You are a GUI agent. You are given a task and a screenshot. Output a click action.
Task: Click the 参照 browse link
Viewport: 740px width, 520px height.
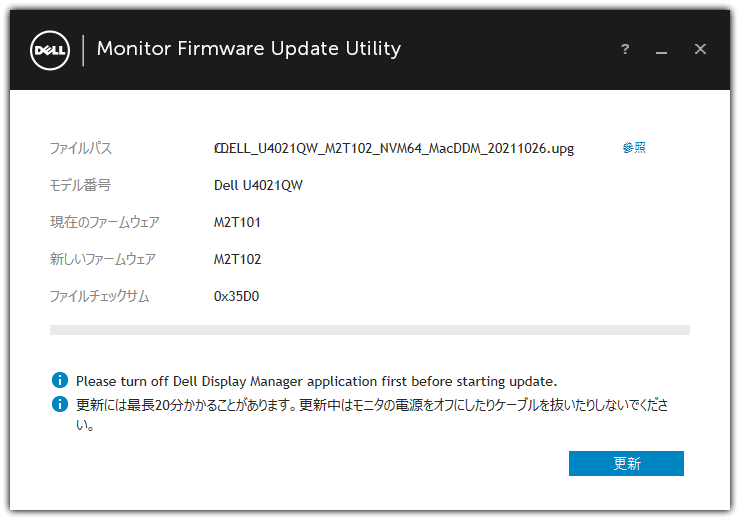coord(634,148)
